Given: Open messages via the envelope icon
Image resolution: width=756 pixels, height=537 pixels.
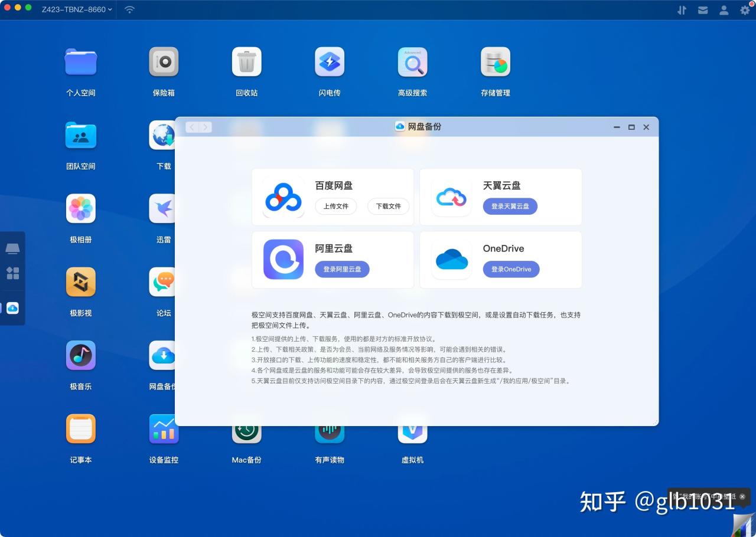Looking at the screenshot, I should [703, 9].
